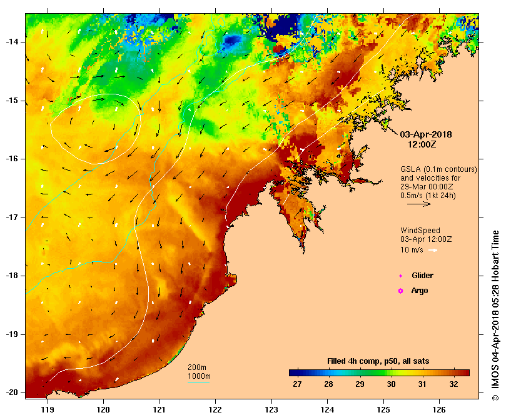Screen dimensions: 506x420
Task: Click the -19 latitude axis label
Action: [12, 334]
